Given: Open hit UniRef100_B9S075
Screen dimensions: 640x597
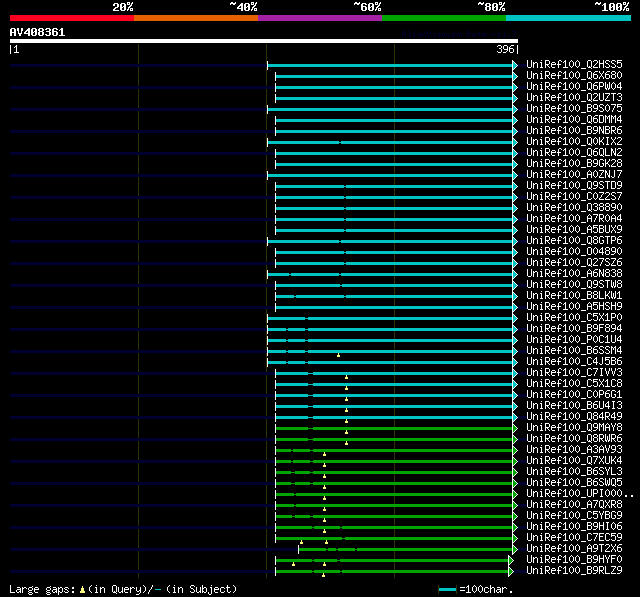Looking at the screenshot, I should pyautogui.click(x=574, y=109).
